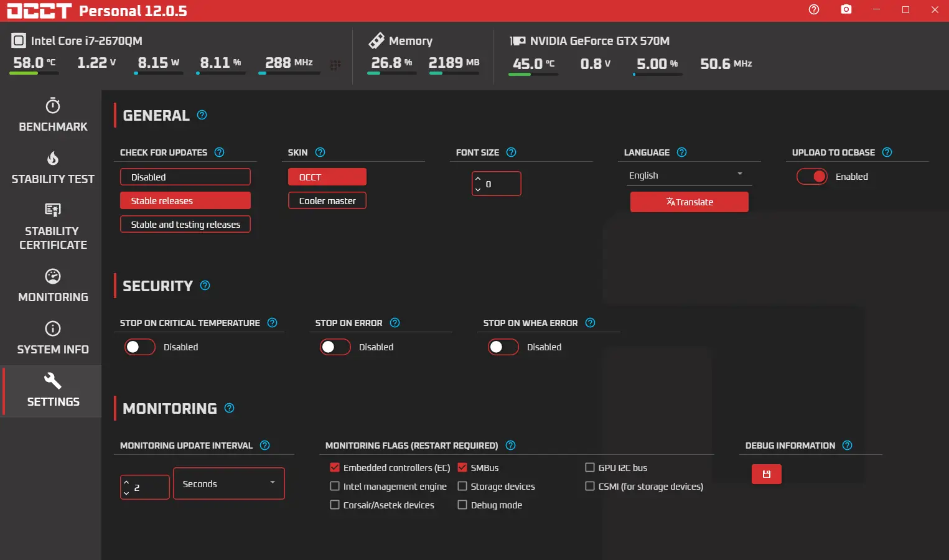The height and width of the screenshot is (560, 949).
Task: Open help for General section
Action: tap(202, 115)
